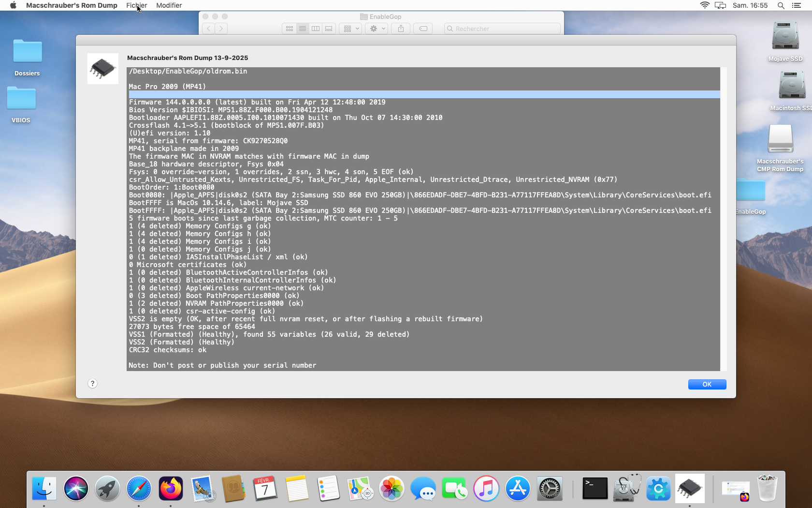Click the Rechercher search field

pyautogui.click(x=502, y=29)
